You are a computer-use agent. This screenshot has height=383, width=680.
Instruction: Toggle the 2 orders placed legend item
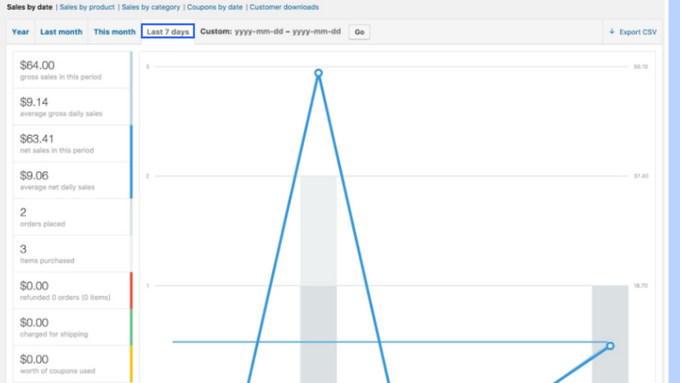pyautogui.click(x=72, y=217)
